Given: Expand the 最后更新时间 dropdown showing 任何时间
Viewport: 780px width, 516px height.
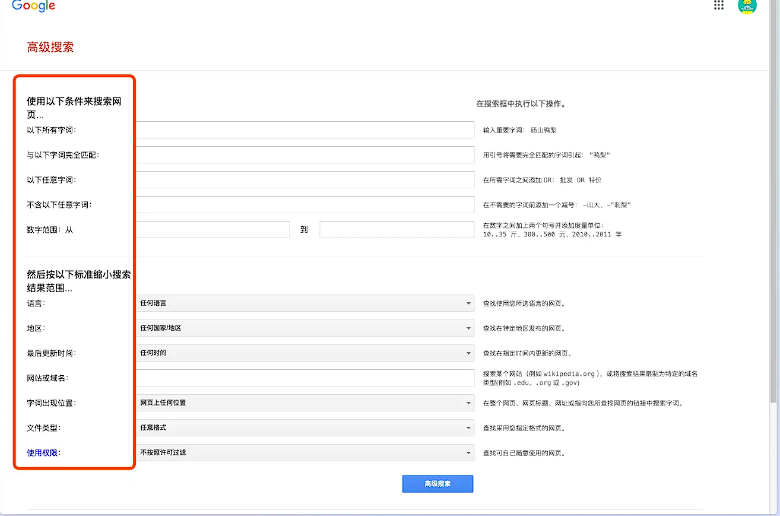Looking at the screenshot, I should [304, 353].
